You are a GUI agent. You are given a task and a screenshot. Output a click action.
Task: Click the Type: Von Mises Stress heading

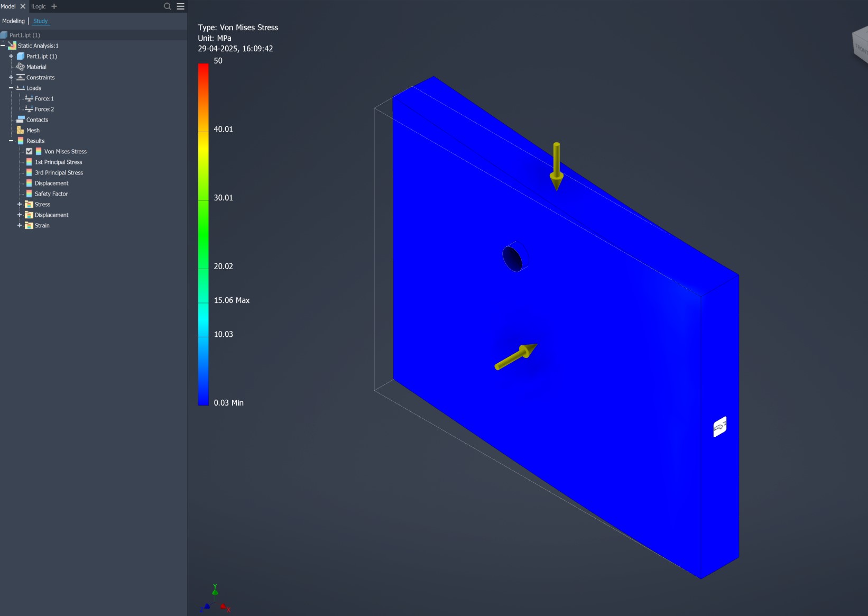tap(238, 27)
